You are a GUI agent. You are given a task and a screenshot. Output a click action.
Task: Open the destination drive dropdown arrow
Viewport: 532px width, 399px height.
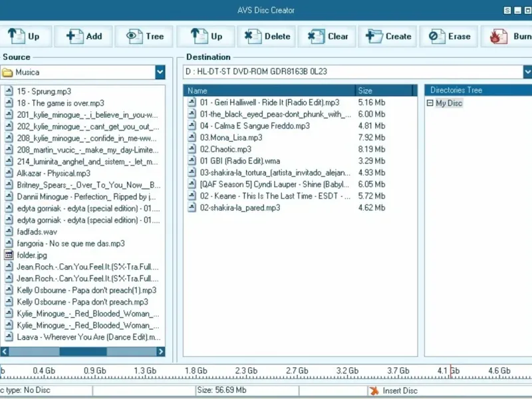tap(527, 72)
